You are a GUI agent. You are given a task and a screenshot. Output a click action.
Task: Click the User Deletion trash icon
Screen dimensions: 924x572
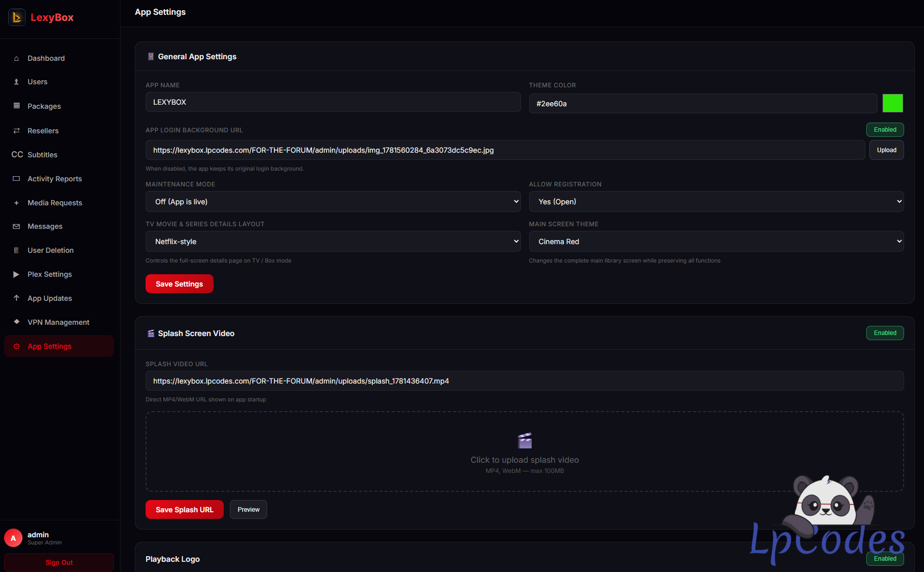(x=16, y=250)
